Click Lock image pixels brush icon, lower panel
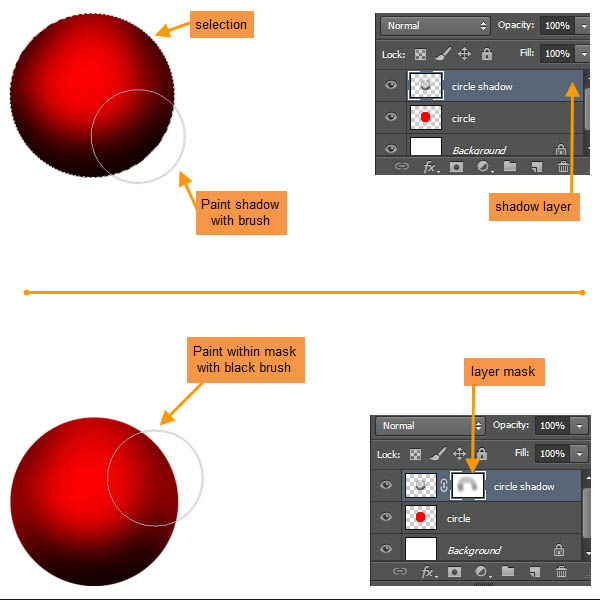Image resolution: width=600 pixels, height=600 pixels. coord(436,454)
